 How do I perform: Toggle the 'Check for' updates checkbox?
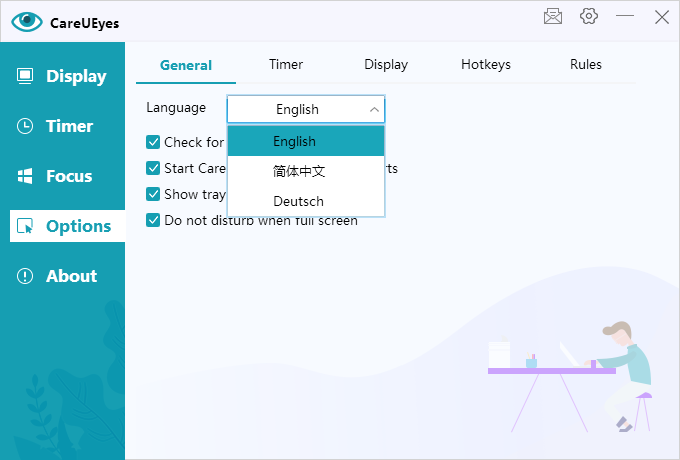click(x=153, y=142)
